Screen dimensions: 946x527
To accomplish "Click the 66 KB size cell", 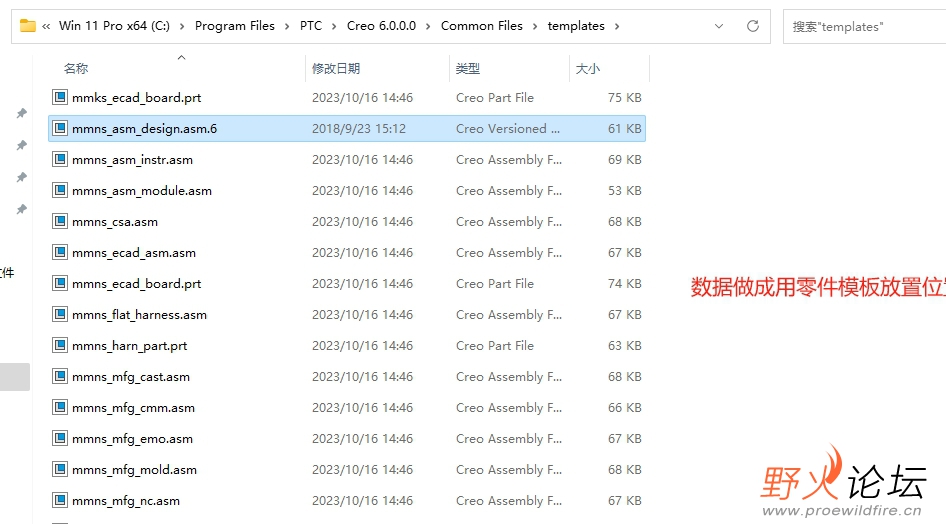I will click(624, 408).
